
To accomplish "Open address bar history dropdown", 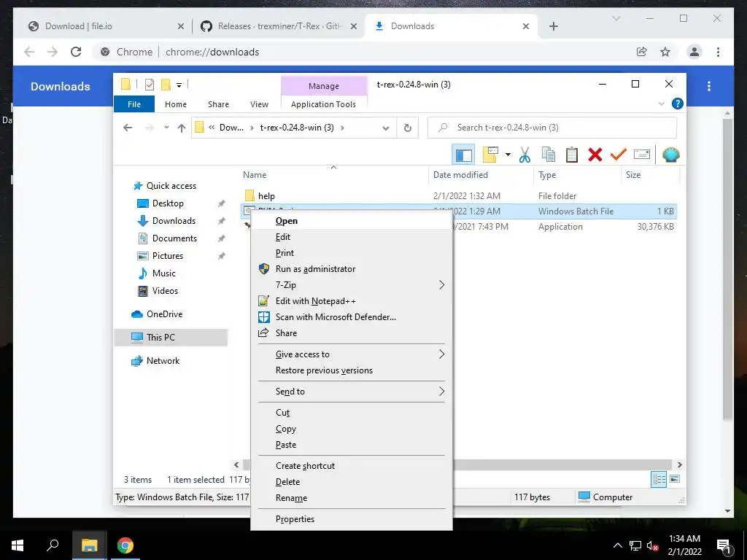I will 386,128.
